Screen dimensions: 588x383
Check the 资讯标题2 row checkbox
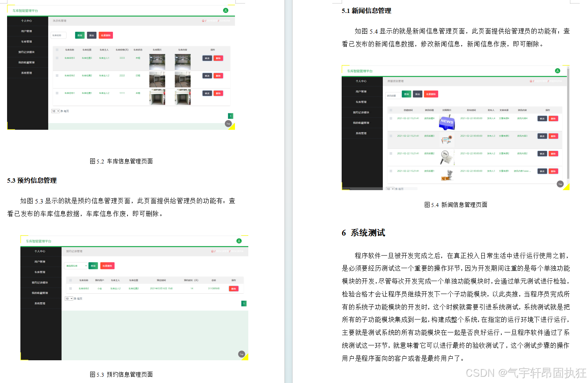[391, 154]
